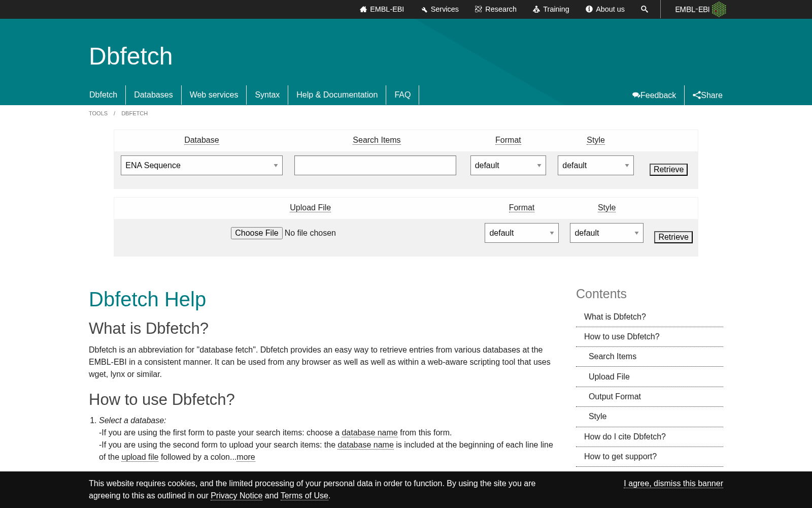812x508 pixels.
Task: Open Style dropdown in upload file form
Action: pos(606,233)
